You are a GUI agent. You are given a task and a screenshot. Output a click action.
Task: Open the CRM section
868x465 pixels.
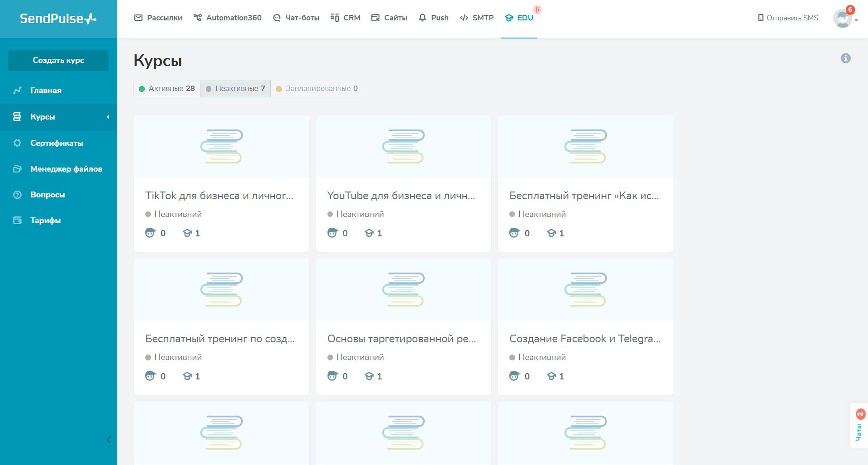346,18
